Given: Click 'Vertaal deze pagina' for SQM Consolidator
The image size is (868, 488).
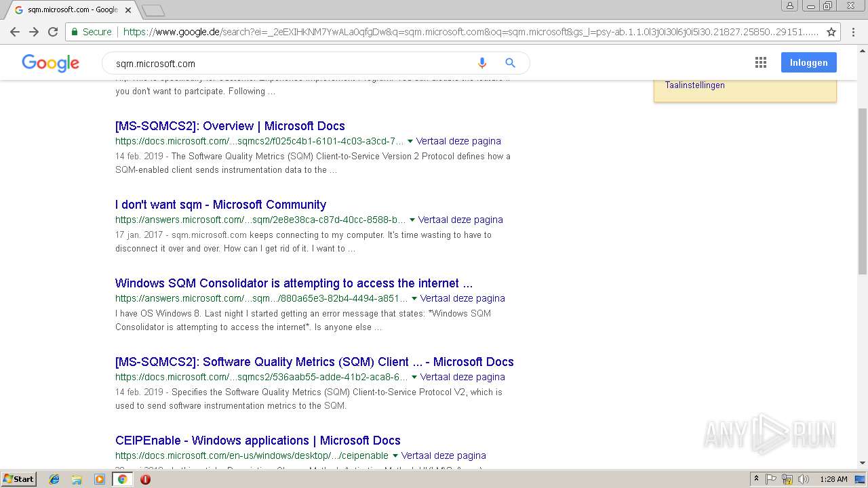Looking at the screenshot, I should [x=462, y=299].
